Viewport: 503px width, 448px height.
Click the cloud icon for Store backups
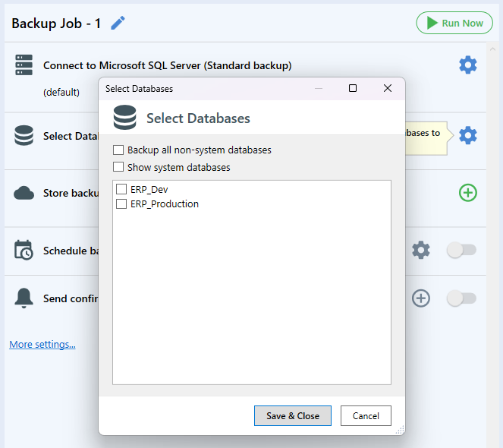(24, 193)
